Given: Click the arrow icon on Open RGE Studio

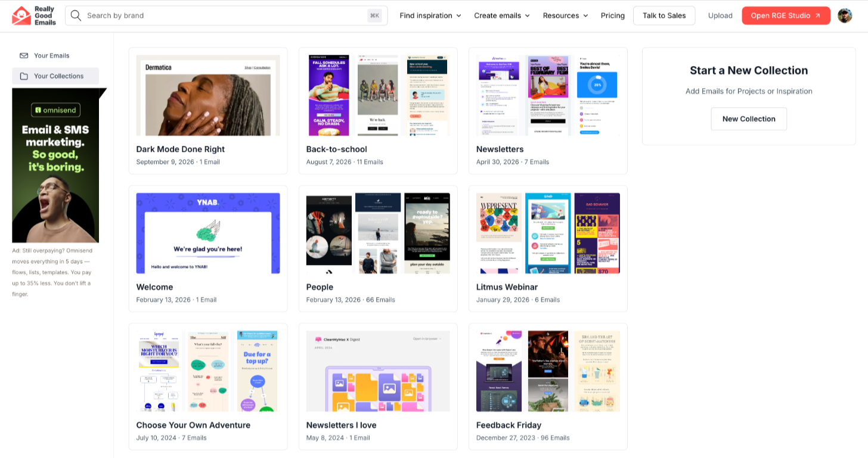Looking at the screenshot, I should 817,15.
